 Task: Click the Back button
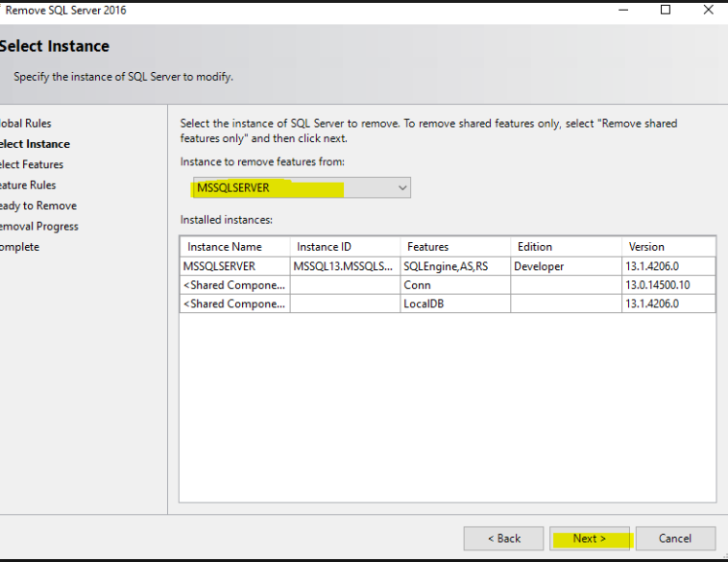(x=503, y=539)
